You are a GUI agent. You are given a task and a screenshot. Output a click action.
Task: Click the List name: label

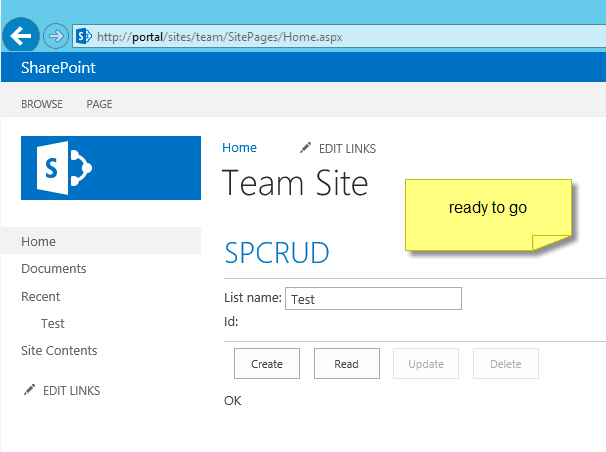tap(253, 298)
